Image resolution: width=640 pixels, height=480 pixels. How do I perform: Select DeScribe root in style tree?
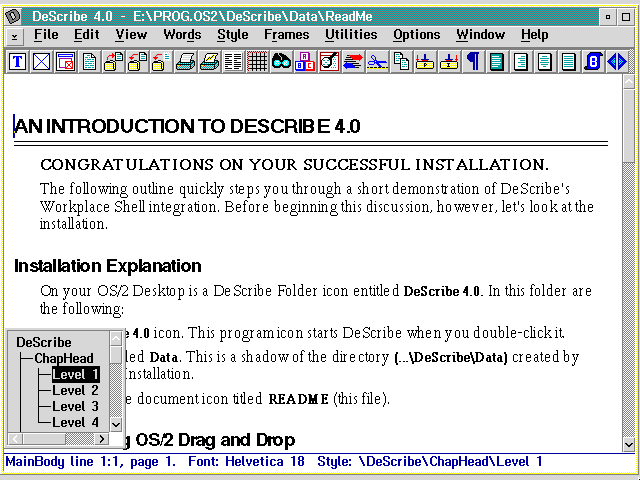(44, 342)
